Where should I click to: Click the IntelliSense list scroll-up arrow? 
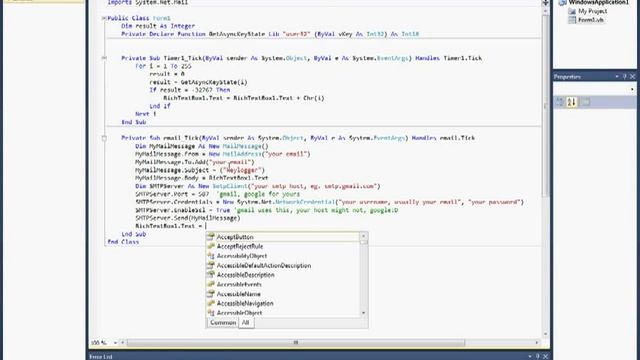(363, 236)
